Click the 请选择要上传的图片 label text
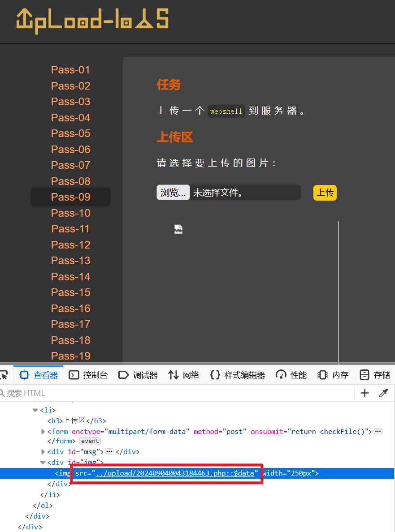This screenshot has height=532, width=395. point(217,163)
